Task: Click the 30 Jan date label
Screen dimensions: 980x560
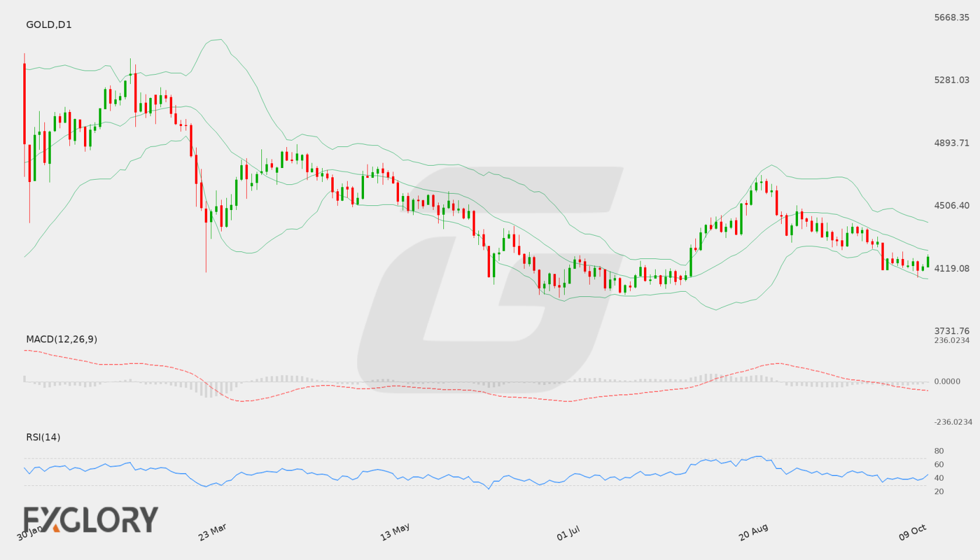Action: pyautogui.click(x=30, y=533)
